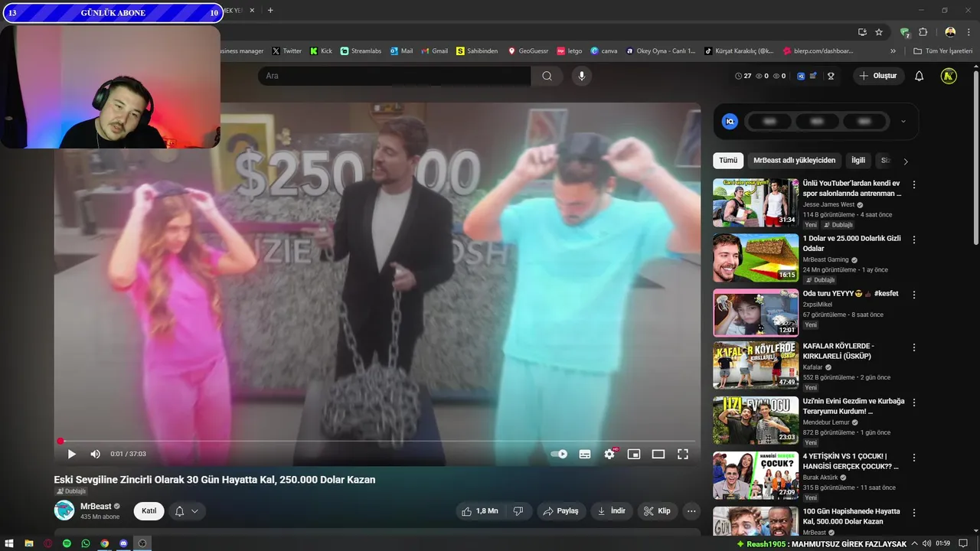The image size is (980, 551).
Task: Show more filter chips with right arrow
Action: 906,161
